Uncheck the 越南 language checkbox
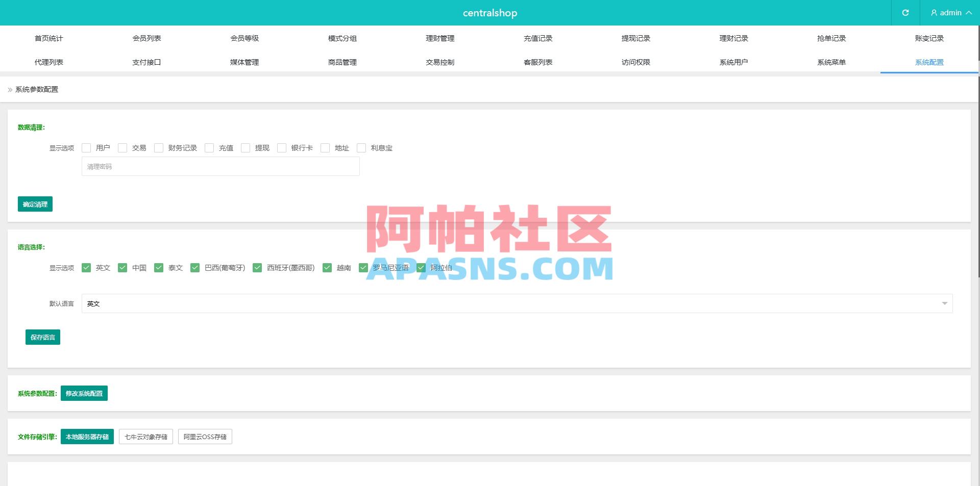The height and width of the screenshot is (486, 980). (327, 267)
